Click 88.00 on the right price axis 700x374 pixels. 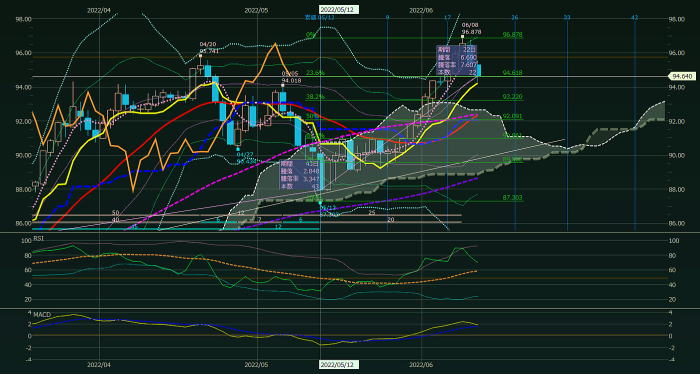[676, 189]
